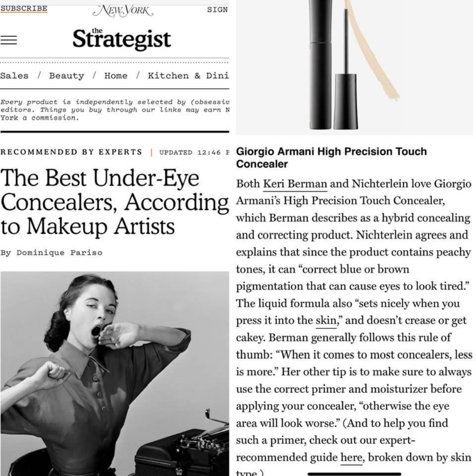
Task: Open the Beauty section
Action: click(66, 76)
